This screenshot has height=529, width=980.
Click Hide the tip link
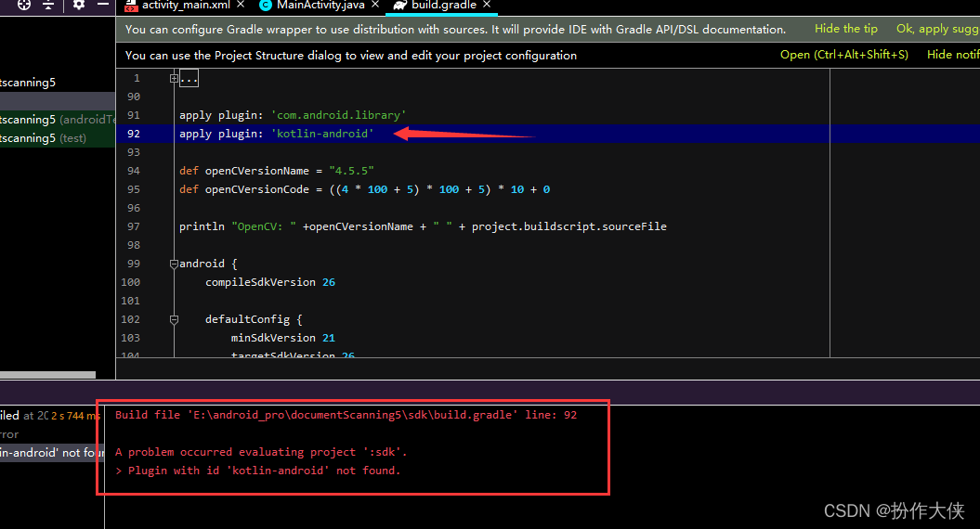tap(845, 29)
